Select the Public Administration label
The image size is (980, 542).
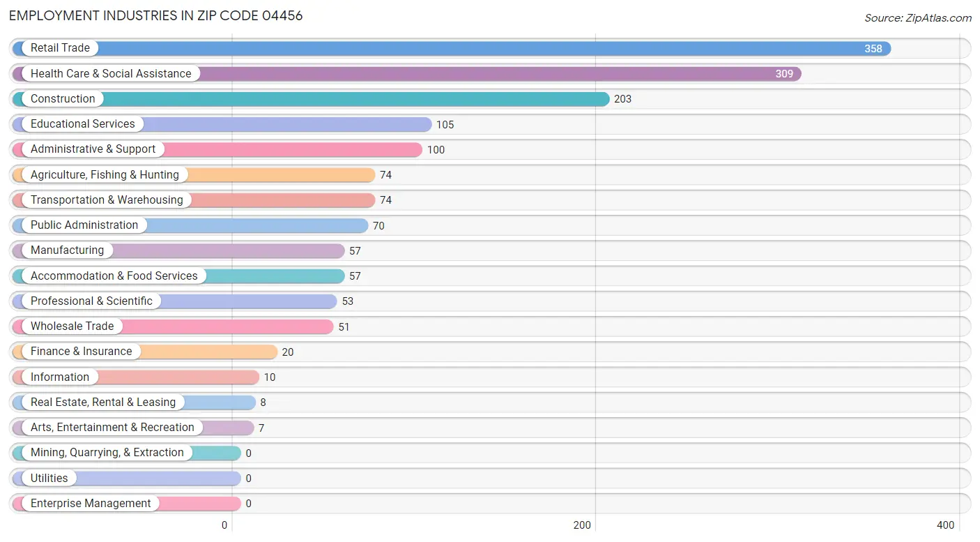pos(84,225)
